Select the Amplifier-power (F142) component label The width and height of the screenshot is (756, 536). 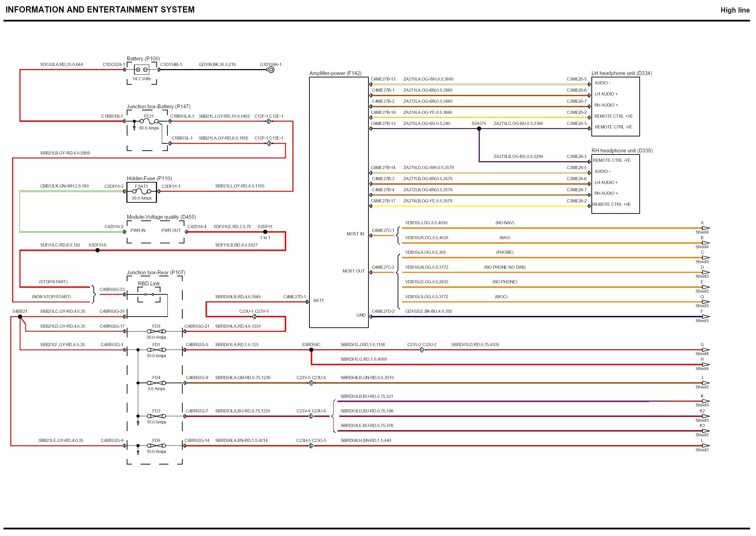pos(335,73)
